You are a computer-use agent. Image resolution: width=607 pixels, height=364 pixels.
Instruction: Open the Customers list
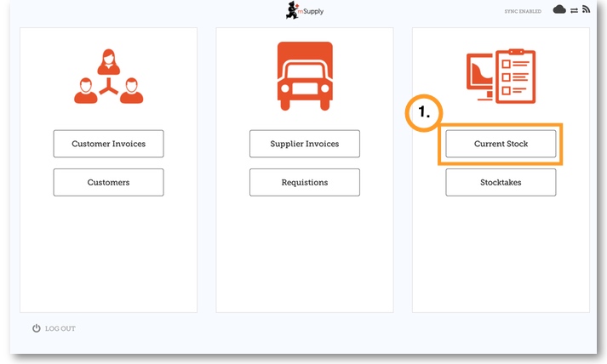[x=108, y=182]
